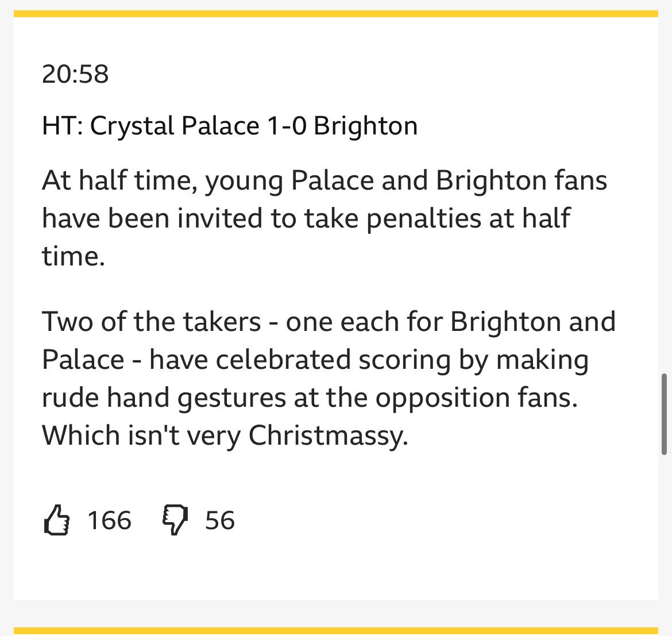This screenshot has width=672, height=636.
Task: Click the word invited in the first paragraph
Action: [x=220, y=218]
